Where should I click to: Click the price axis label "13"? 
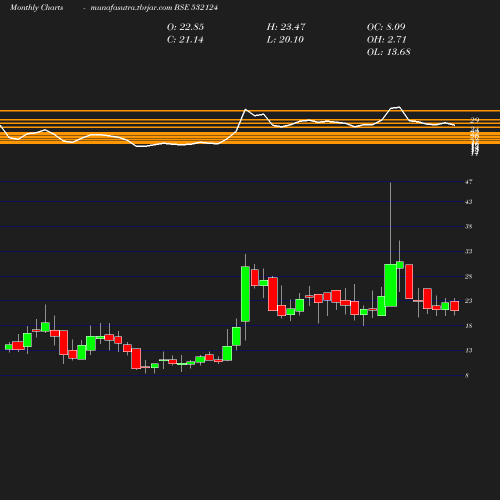(469, 351)
